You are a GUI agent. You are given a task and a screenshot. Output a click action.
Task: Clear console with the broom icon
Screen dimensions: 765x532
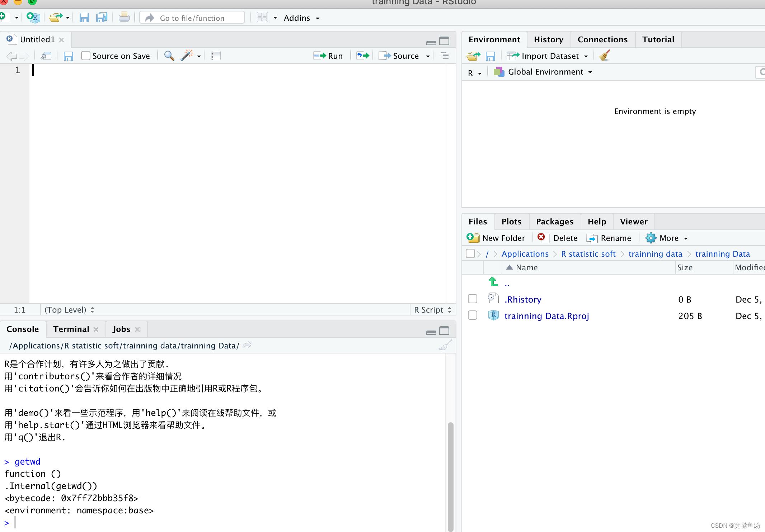point(445,345)
